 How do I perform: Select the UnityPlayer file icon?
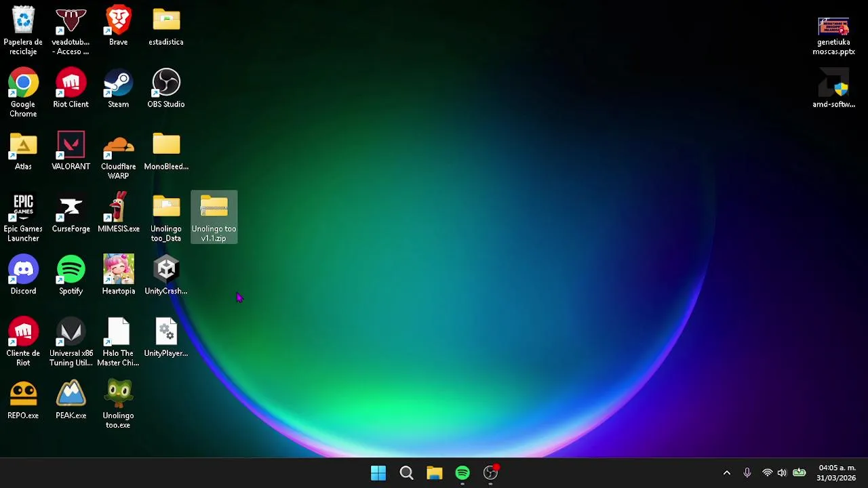166,338
